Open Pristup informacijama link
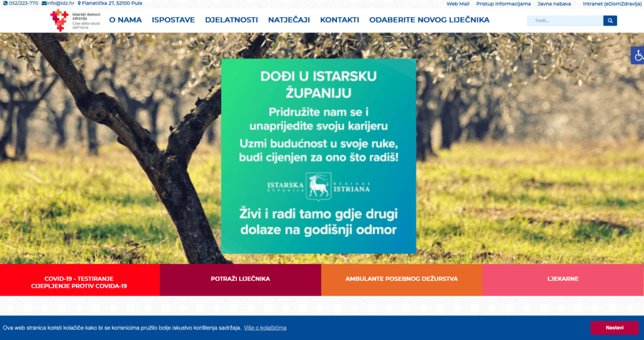This screenshot has width=644, height=340. click(x=503, y=4)
